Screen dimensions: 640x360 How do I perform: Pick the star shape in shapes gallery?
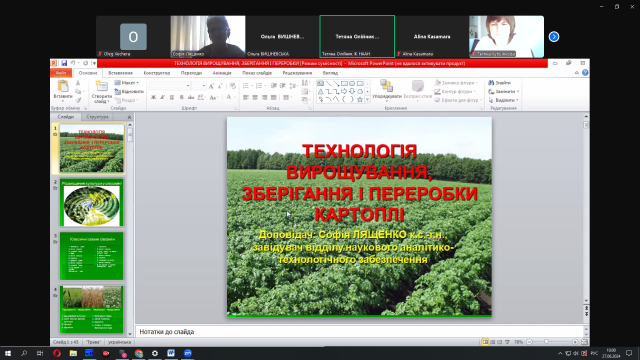coord(360,99)
